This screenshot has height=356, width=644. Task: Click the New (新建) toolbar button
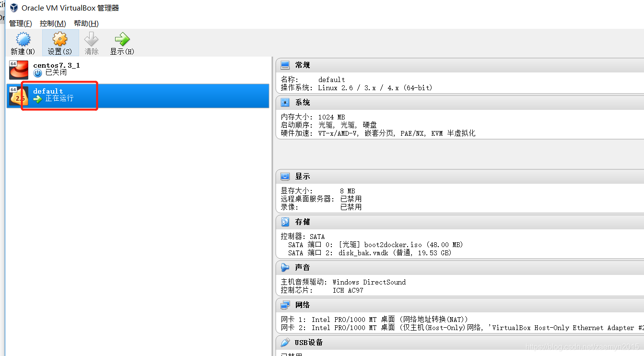point(23,43)
